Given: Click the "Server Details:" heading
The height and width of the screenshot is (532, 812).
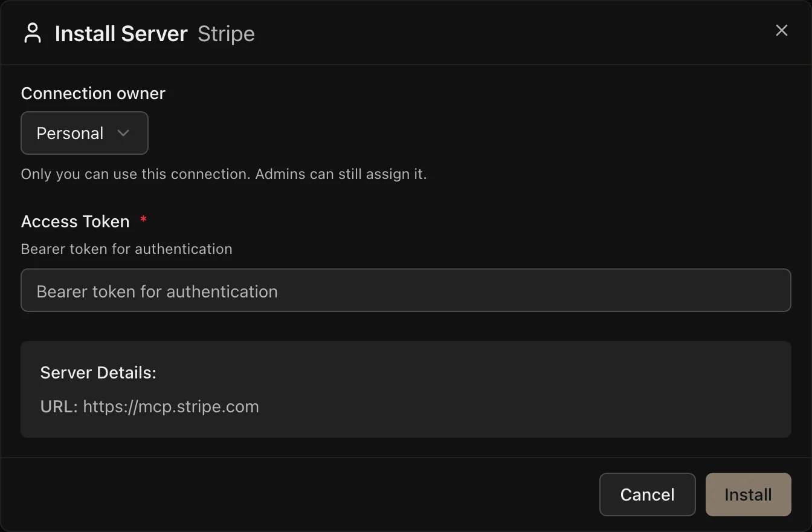Looking at the screenshot, I should 98,372.
